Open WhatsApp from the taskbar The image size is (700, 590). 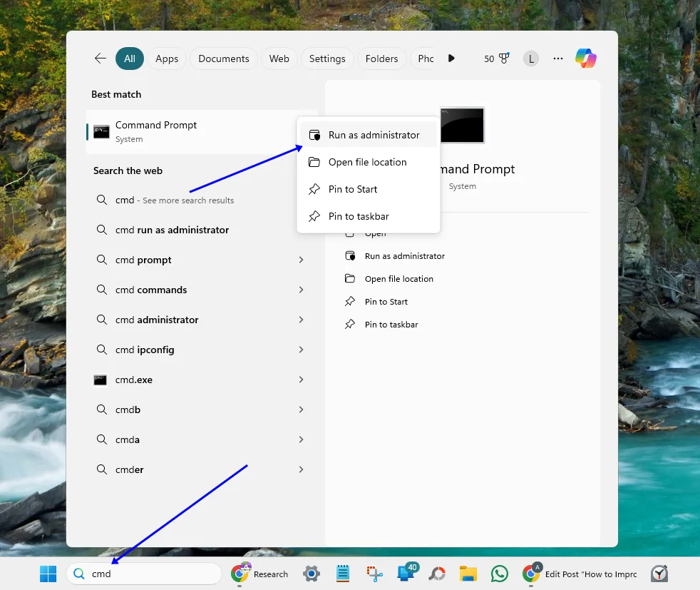click(x=500, y=574)
